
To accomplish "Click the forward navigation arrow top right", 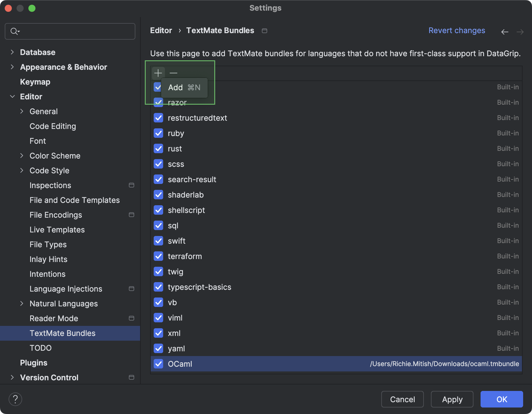I will tap(520, 32).
